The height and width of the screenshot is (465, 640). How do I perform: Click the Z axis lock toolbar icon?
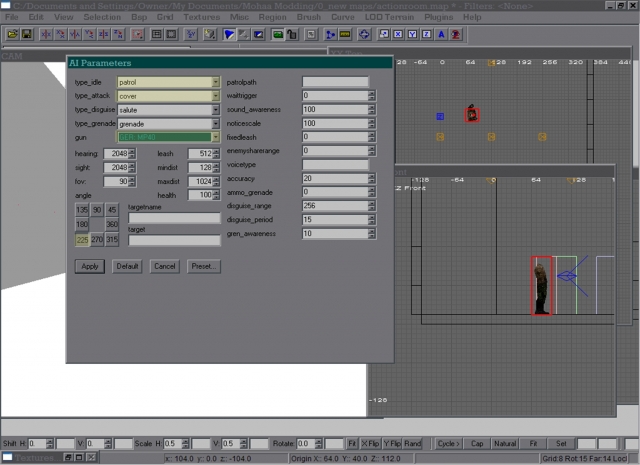(427, 34)
